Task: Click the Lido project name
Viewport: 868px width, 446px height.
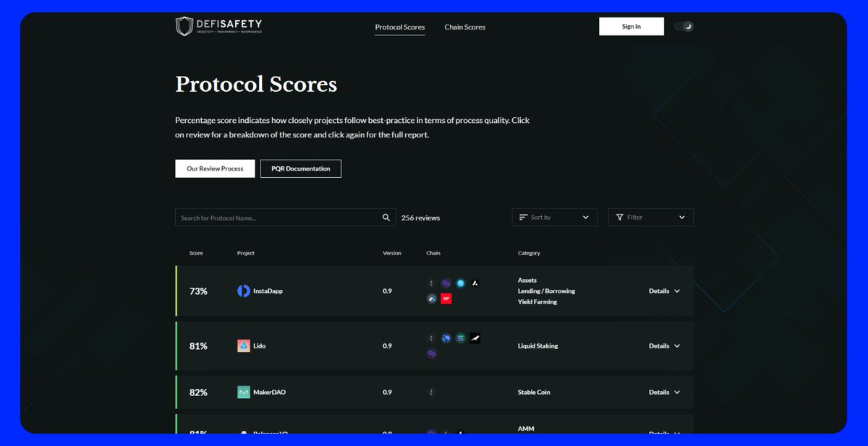Action: [260, 346]
